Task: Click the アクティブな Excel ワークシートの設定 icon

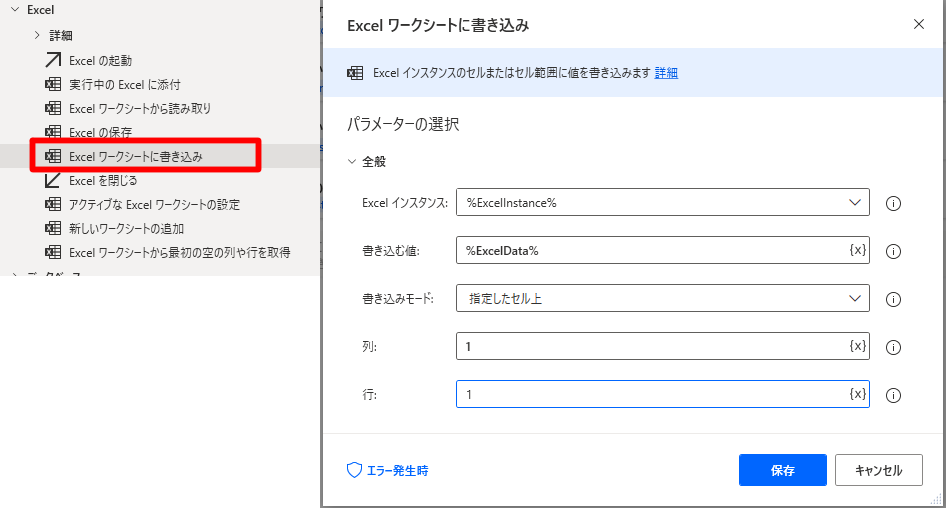Action: (x=53, y=204)
